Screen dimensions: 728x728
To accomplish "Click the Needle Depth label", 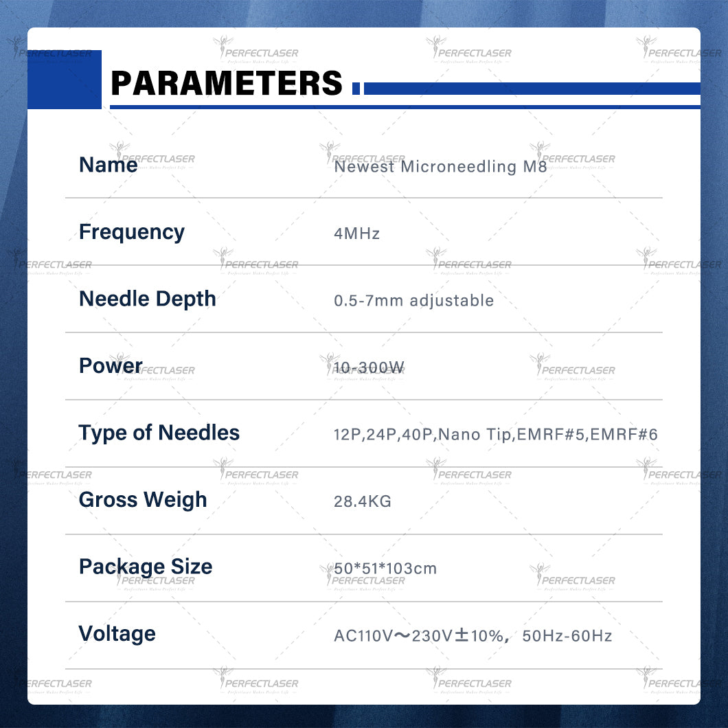I will pyautogui.click(x=147, y=299).
